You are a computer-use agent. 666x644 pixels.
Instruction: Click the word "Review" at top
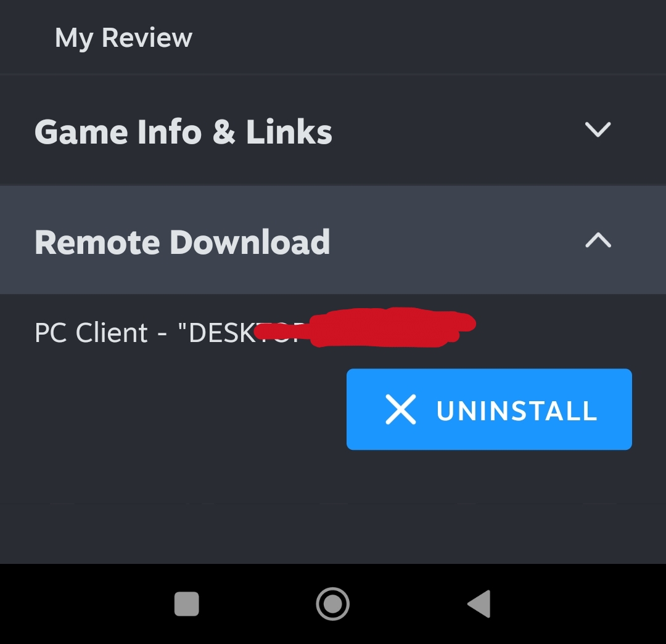coord(147,38)
